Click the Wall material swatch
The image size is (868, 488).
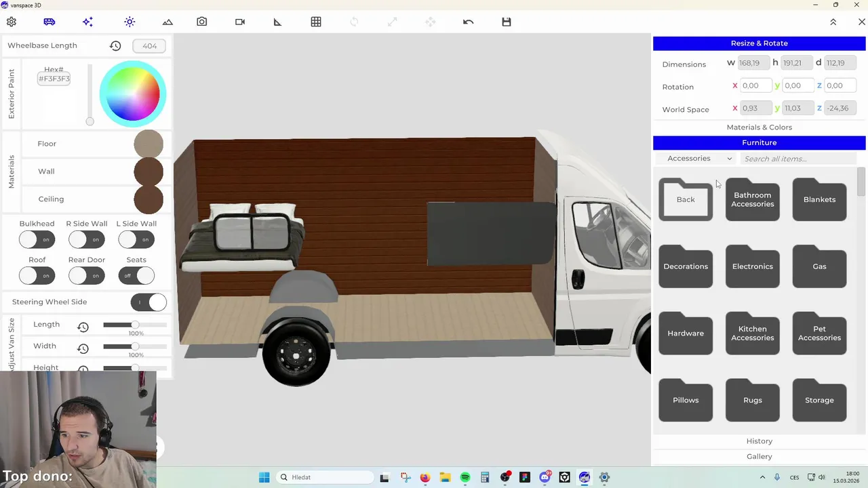pyautogui.click(x=149, y=171)
